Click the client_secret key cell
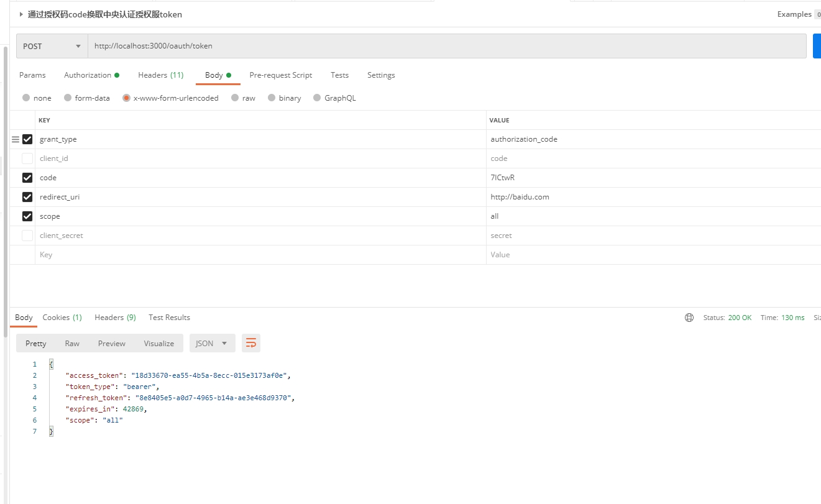The width and height of the screenshot is (821, 504). point(260,236)
